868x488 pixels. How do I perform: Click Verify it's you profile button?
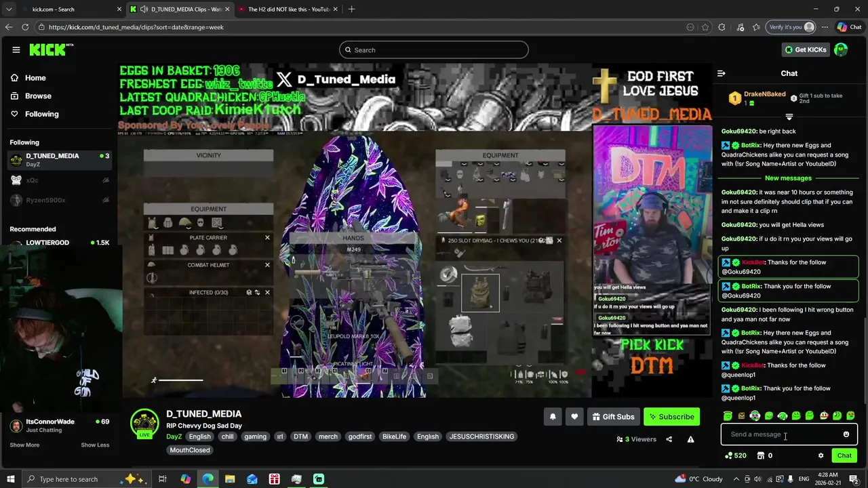pos(791,27)
